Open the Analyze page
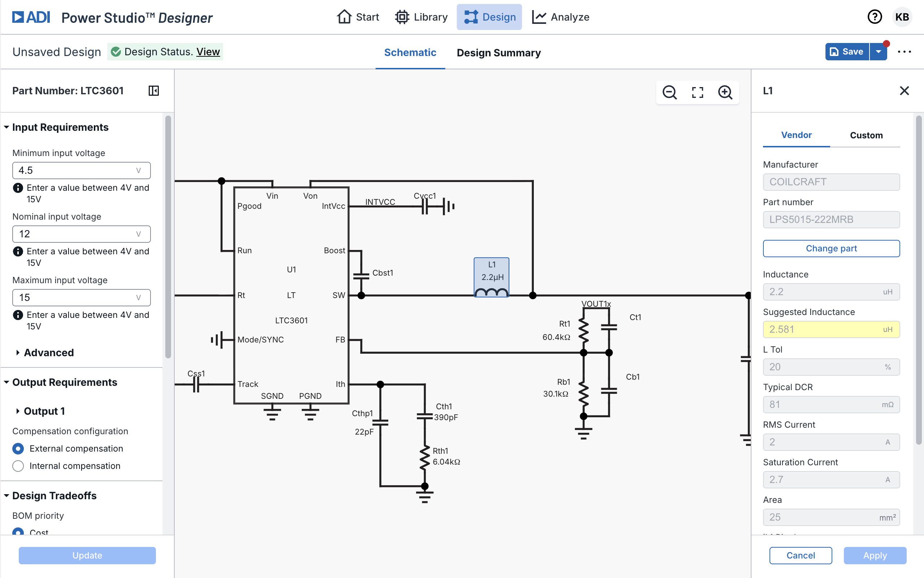Viewport: 924px width, 578px height. (561, 17)
